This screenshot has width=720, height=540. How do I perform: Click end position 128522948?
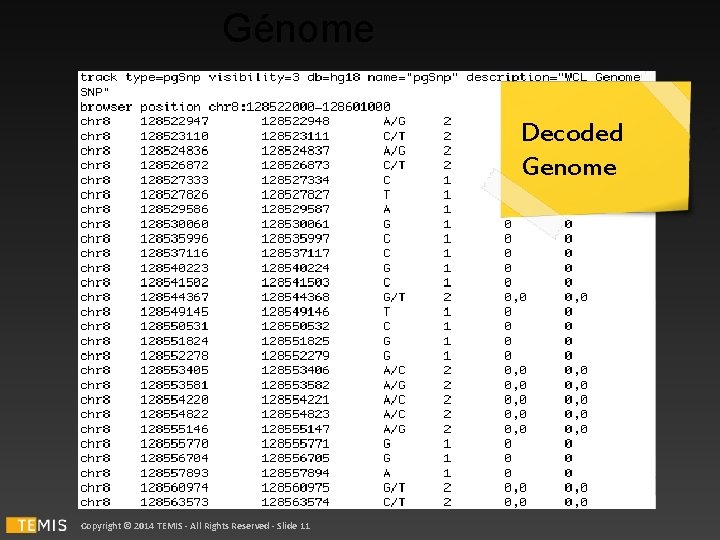[295, 121]
